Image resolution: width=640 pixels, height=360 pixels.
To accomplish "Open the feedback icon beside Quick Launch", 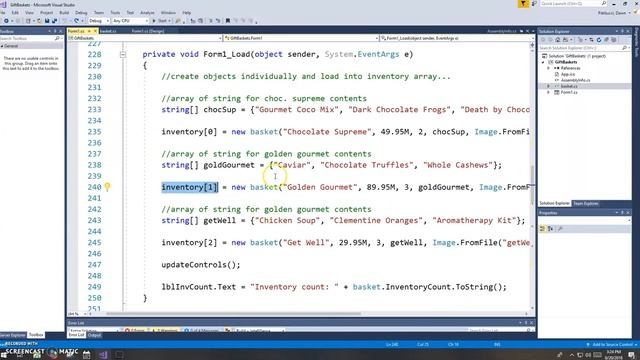I will click(x=534, y=4).
